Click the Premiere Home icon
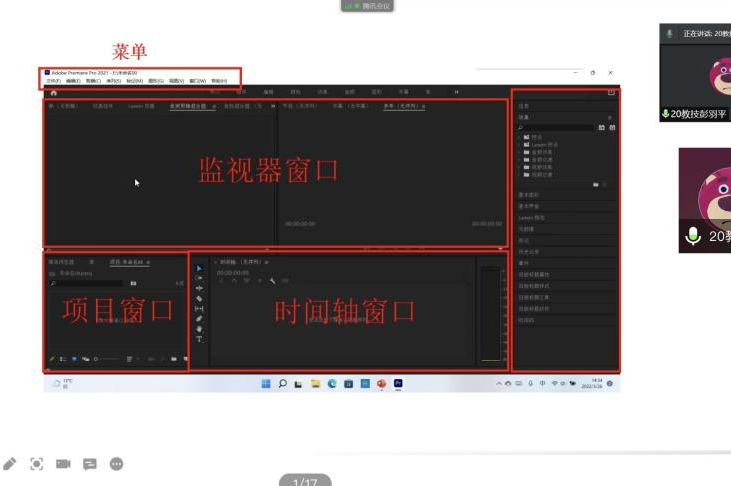Viewport: 731px width, 486px height. coord(53,92)
